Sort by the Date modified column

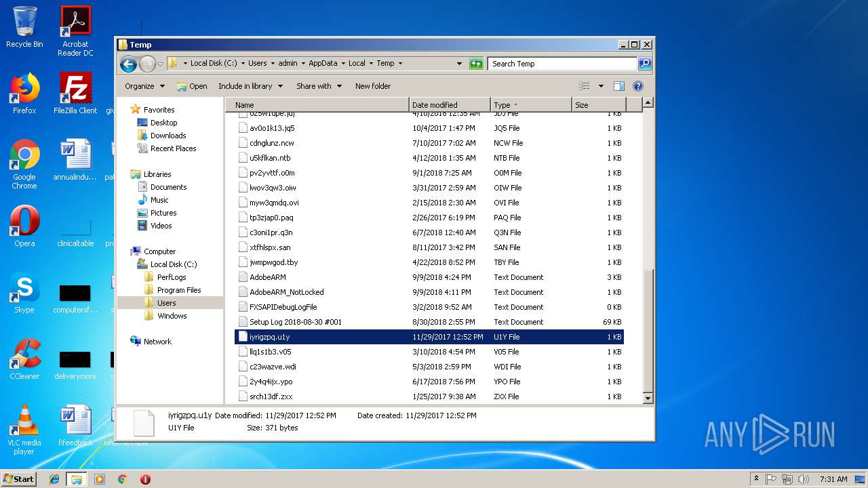click(450, 105)
